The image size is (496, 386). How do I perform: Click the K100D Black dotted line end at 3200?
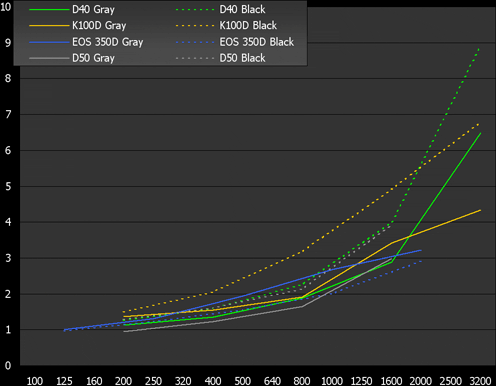tap(479, 124)
